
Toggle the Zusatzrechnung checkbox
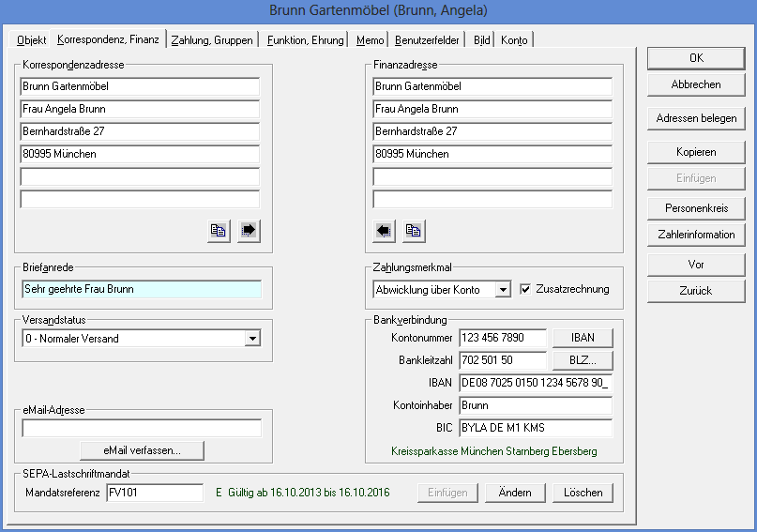point(525,289)
